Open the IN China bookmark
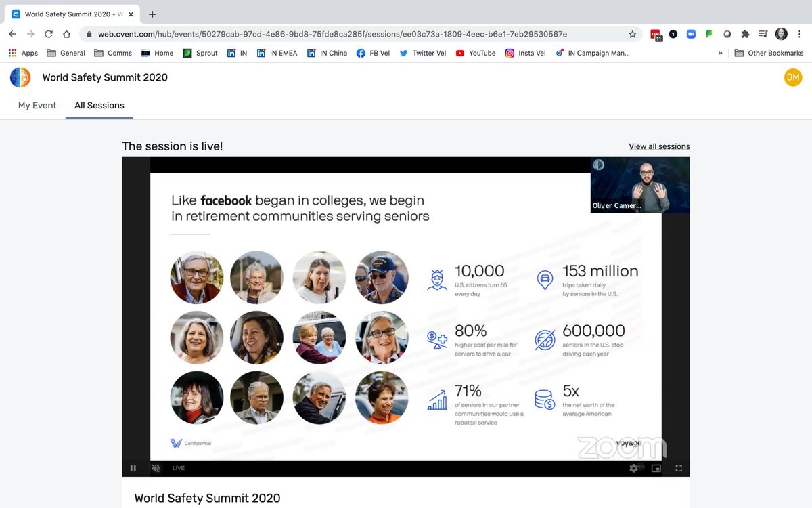Image resolution: width=812 pixels, height=508 pixels. point(327,53)
